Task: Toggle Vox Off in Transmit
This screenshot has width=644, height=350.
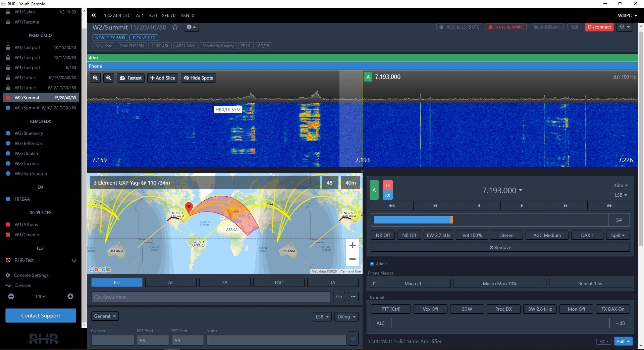Action: coord(430,309)
